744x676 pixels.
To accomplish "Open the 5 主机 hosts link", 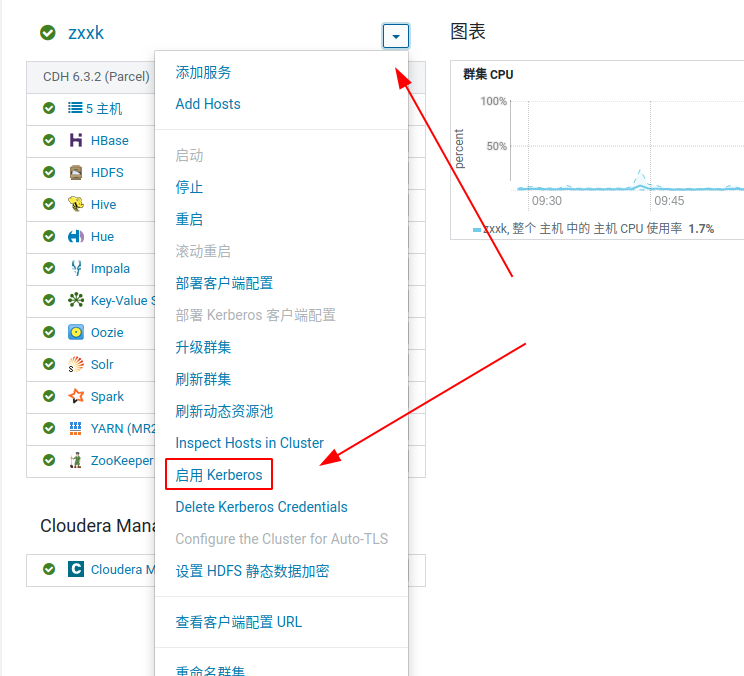I will [x=104, y=109].
